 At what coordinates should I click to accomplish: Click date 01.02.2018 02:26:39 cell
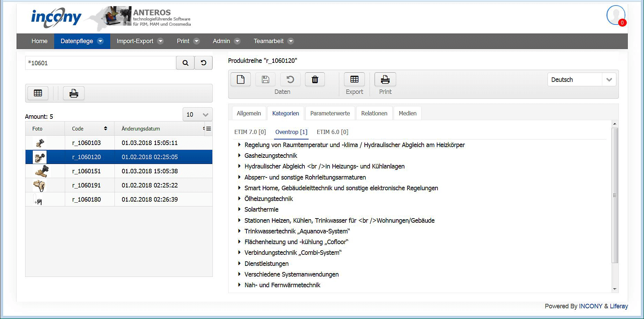150,200
